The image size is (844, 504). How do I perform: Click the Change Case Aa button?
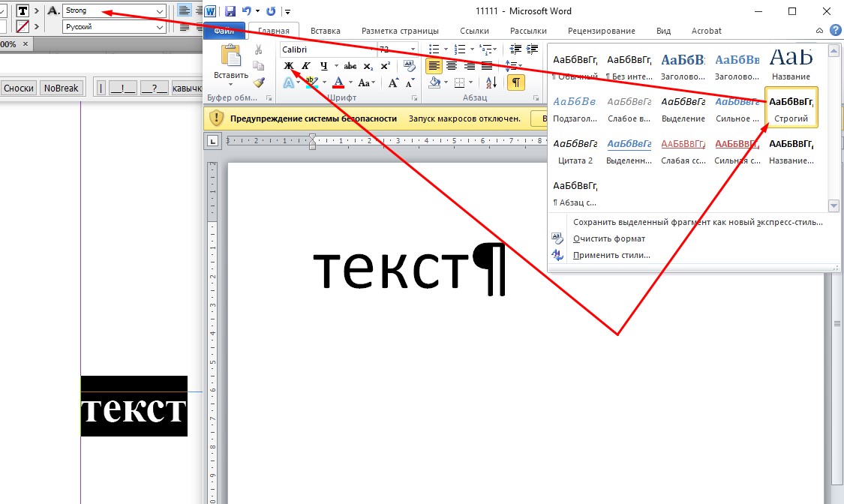point(365,82)
